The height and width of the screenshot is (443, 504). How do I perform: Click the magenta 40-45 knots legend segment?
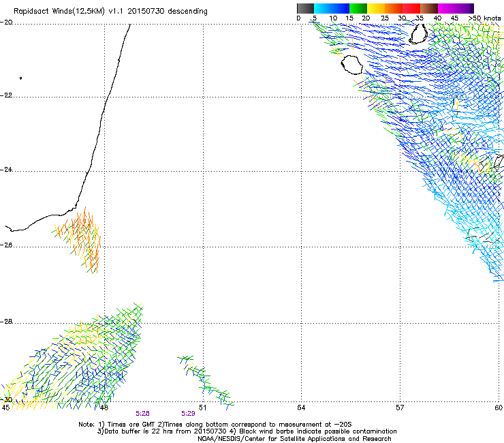click(x=447, y=8)
